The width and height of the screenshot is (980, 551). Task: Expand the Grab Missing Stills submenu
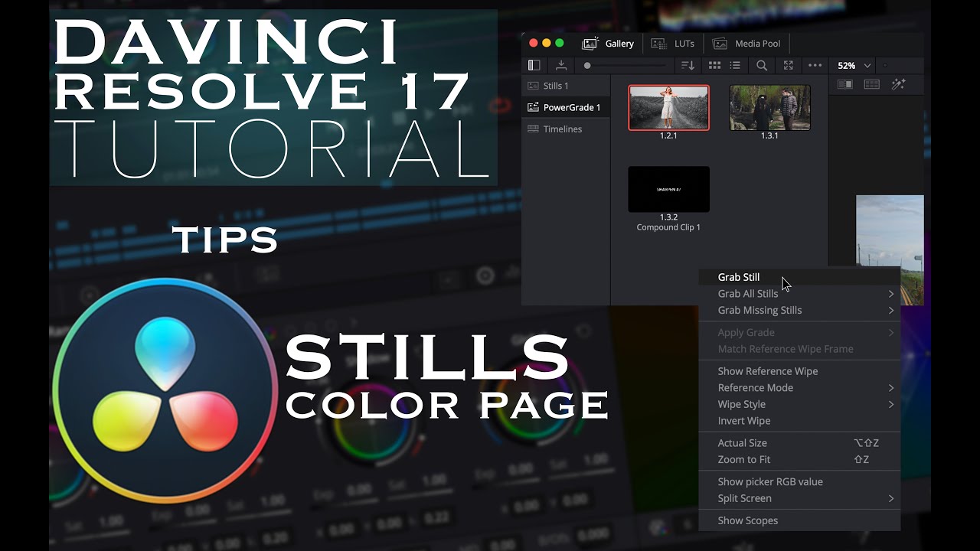[x=799, y=310]
